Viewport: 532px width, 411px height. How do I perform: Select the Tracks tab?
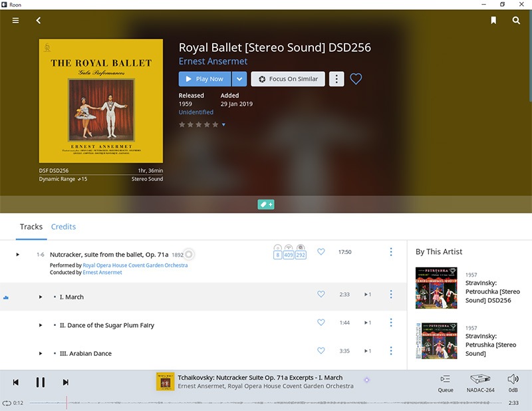click(x=31, y=227)
